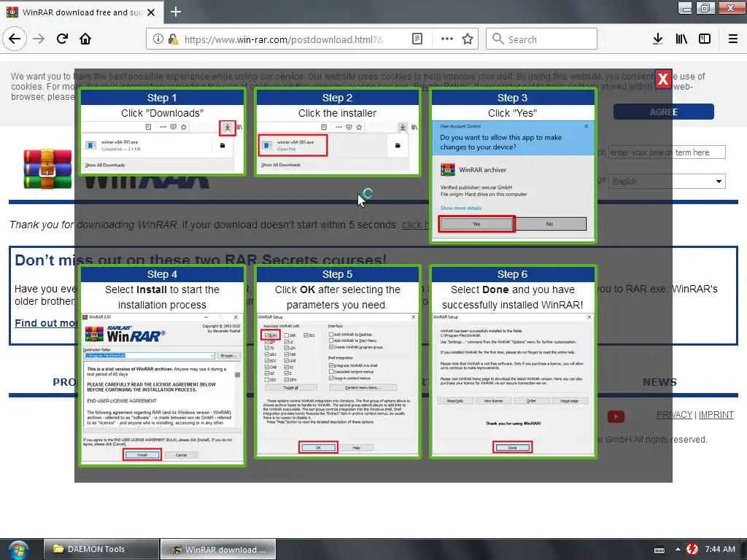Toggle reader view in address bar
The image size is (747, 560).
click(417, 39)
